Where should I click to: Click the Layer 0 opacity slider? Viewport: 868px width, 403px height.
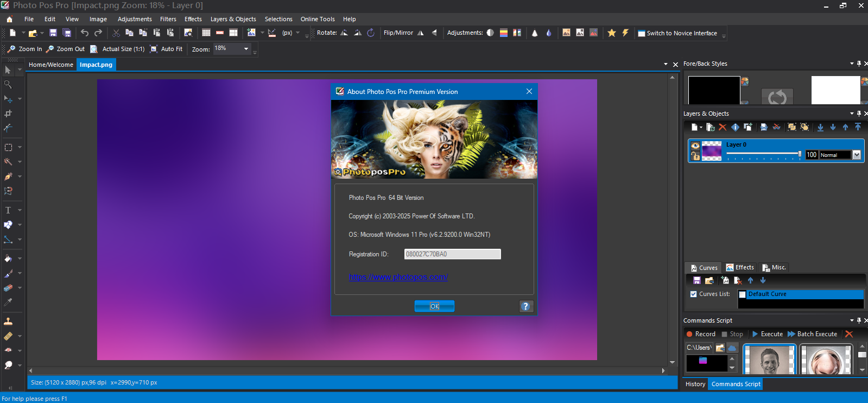click(x=763, y=155)
